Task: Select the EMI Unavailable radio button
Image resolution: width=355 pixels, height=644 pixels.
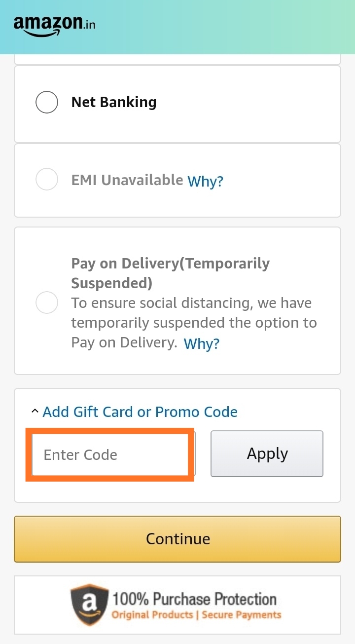Action: click(47, 179)
